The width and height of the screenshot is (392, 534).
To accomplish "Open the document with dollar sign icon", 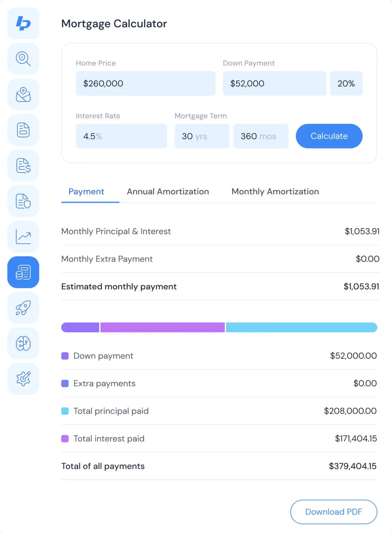I will [23, 165].
